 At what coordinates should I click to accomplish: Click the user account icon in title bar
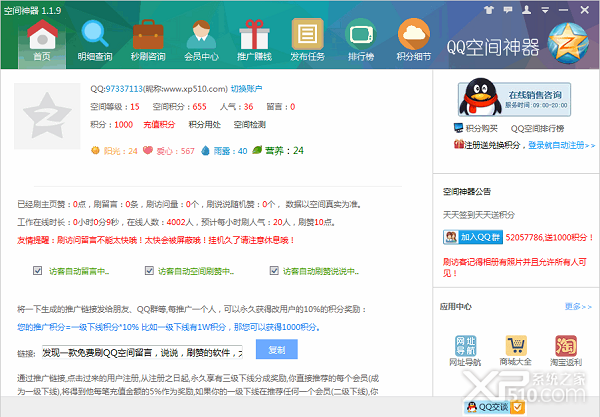click(x=527, y=10)
